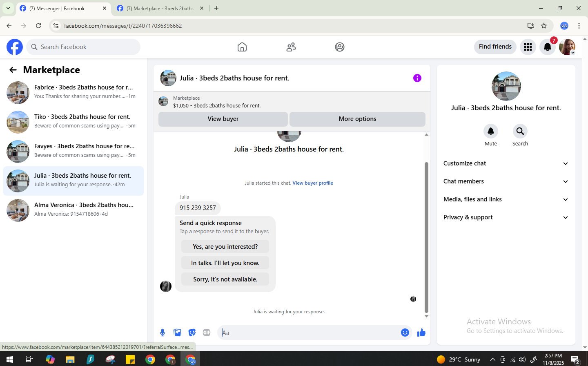This screenshot has width=588, height=366.
Task: Open the Facebook menu grid icon
Action: pos(528,47)
